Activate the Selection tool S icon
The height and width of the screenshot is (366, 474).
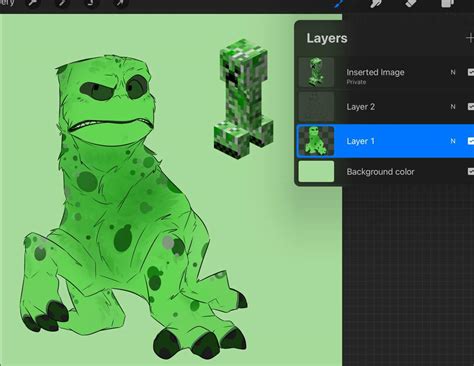(91, 3)
